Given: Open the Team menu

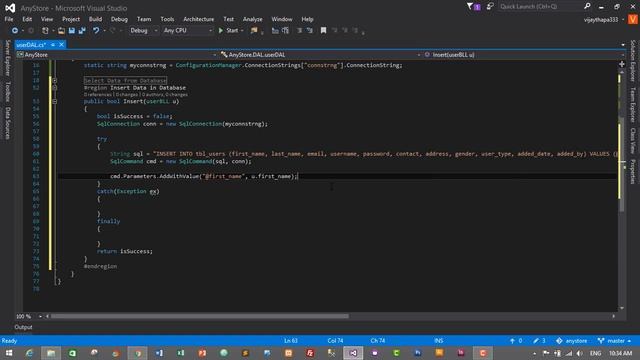Looking at the screenshot, I should click(x=144, y=19).
